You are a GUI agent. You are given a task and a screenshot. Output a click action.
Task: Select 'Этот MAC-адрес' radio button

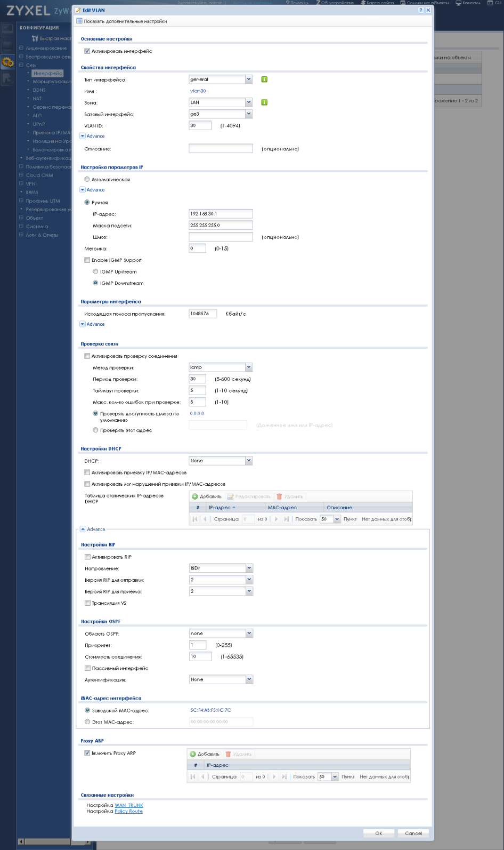coord(87,721)
